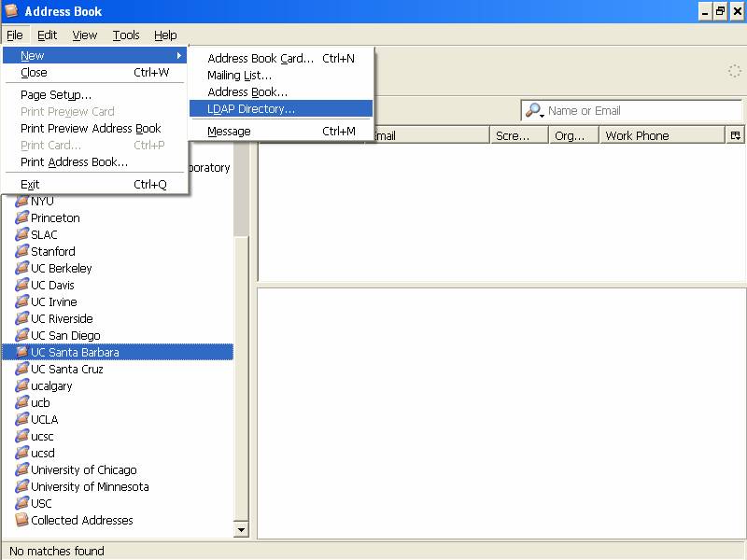Image resolution: width=747 pixels, height=560 pixels.
Task: Click the UC Davis directory icon
Action: 21,285
